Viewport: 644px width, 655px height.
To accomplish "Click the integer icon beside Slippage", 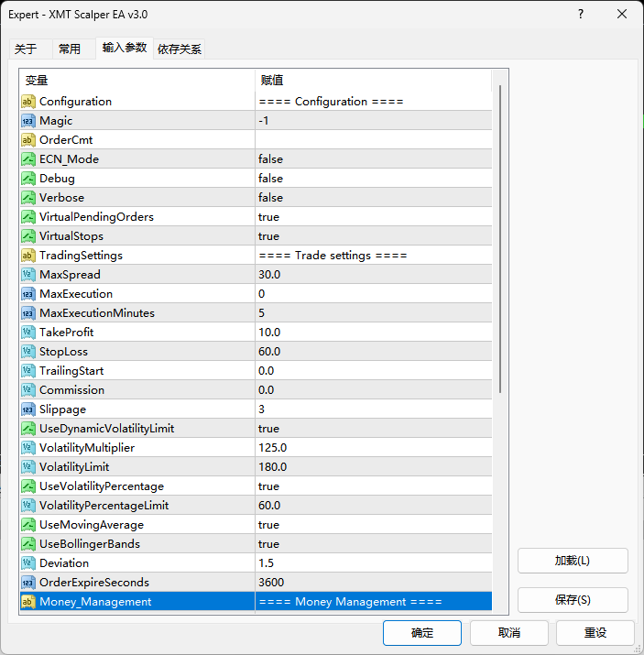I will click(28, 409).
